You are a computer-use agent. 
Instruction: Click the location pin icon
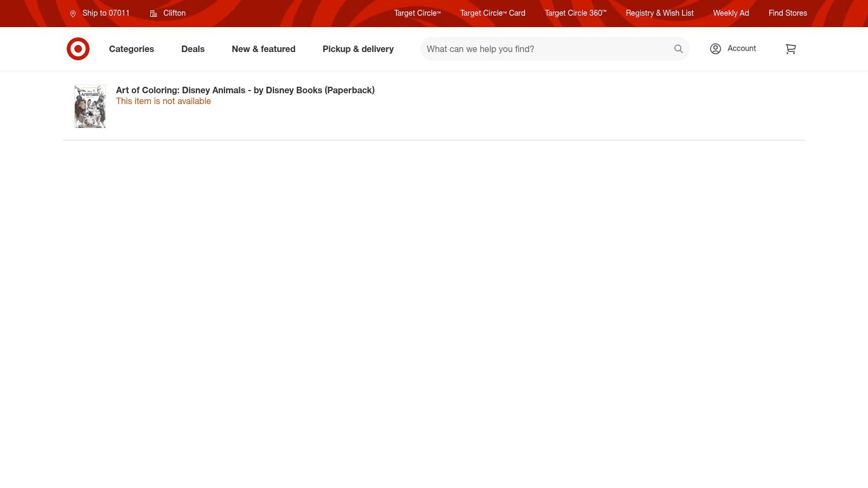click(x=73, y=14)
